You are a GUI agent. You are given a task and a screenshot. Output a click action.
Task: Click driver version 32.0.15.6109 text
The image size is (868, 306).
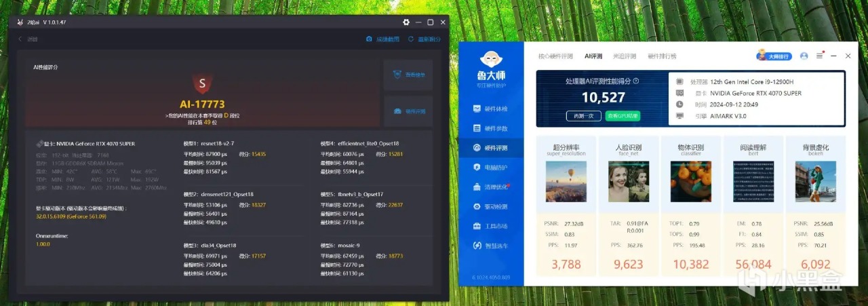(x=71, y=216)
